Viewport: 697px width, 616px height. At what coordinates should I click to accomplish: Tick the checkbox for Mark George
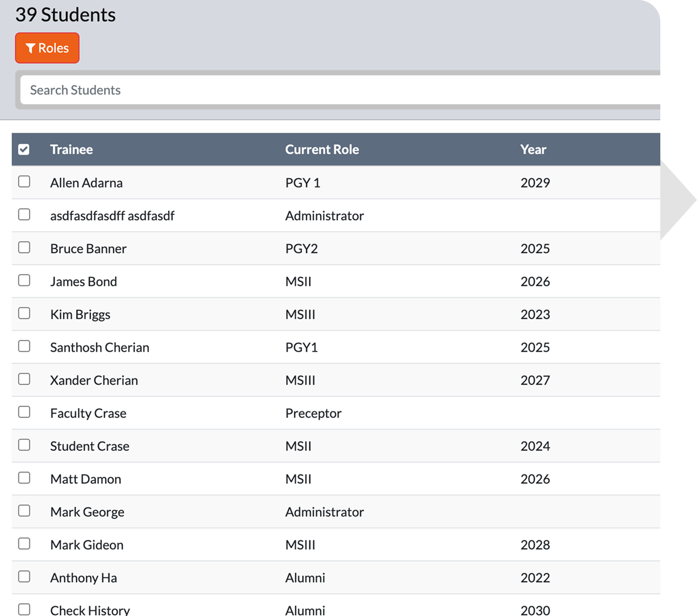pos(24,511)
